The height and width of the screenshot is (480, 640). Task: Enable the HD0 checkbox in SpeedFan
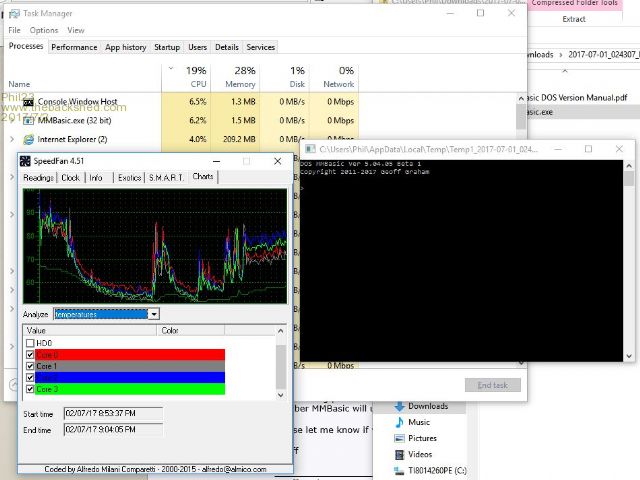[30, 343]
